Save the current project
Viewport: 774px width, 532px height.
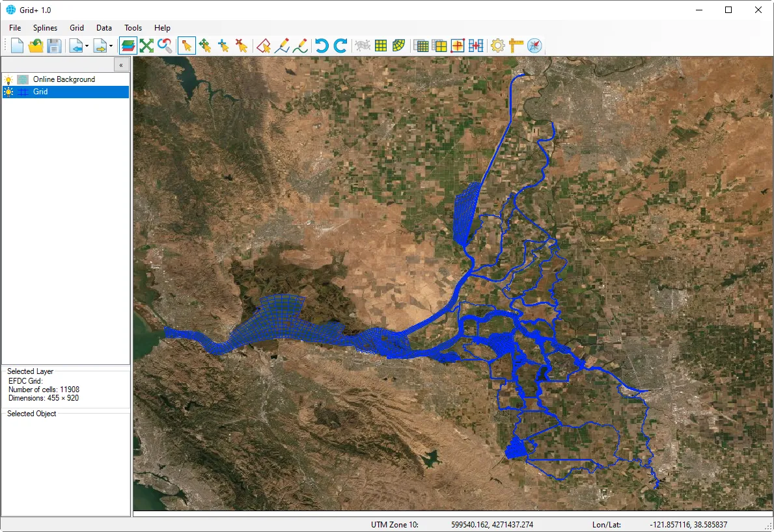[54, 46]
